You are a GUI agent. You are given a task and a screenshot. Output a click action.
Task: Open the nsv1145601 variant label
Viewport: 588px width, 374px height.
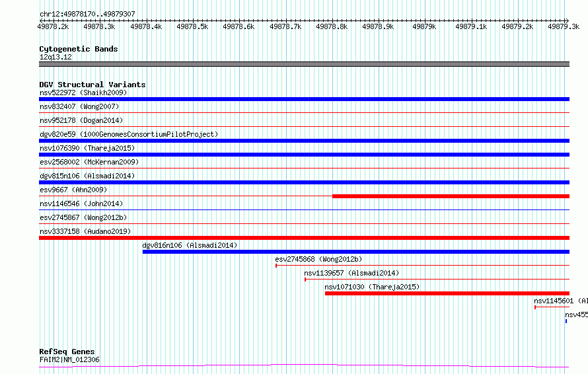coord(561,301)
